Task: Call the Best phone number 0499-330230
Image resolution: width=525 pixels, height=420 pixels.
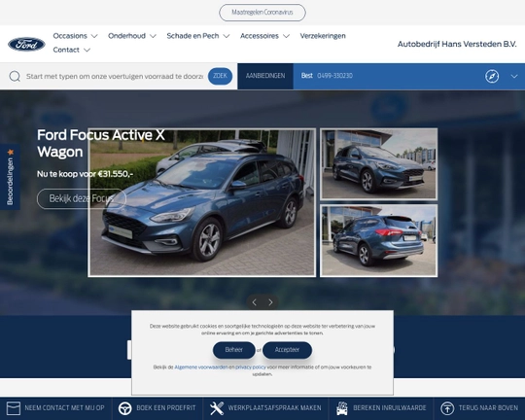Action: 334,76
